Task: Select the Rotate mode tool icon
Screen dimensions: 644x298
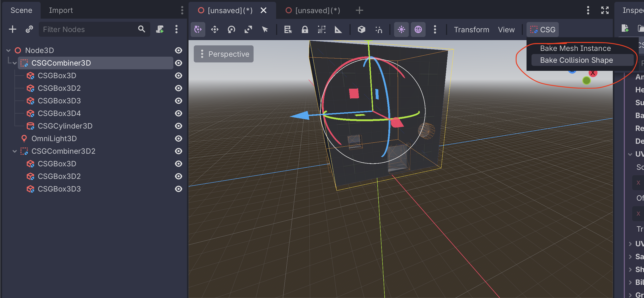Action: coord(231,30)
